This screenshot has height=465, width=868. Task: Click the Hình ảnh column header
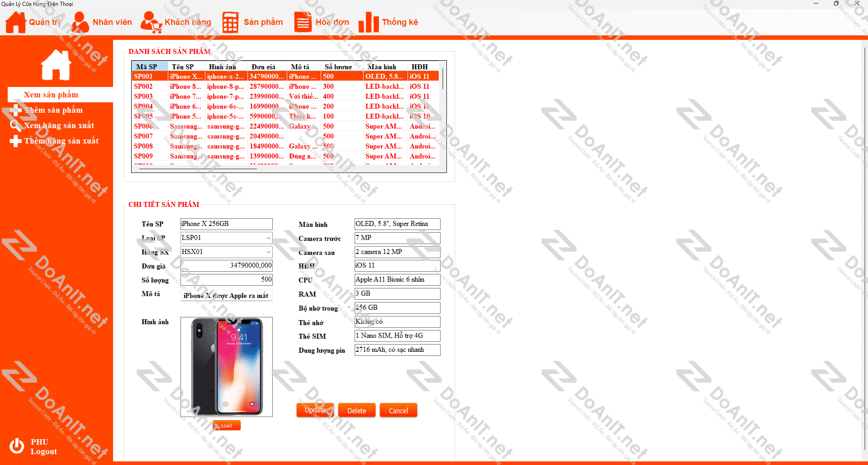point(227,67)
